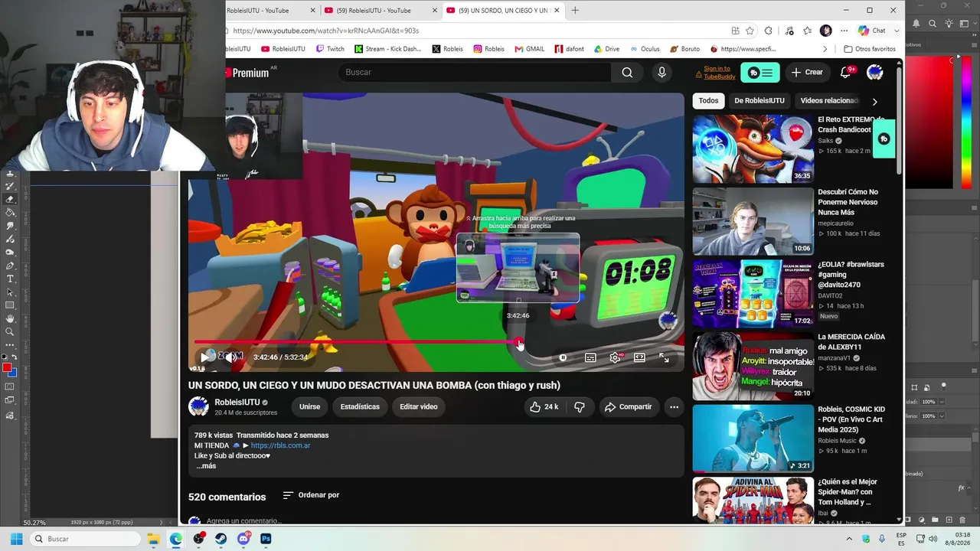Image resolution: width=980 pixels, height=551 pixels.
Task: Open File Explorer from the taskbar
Action: pos(153,539)
